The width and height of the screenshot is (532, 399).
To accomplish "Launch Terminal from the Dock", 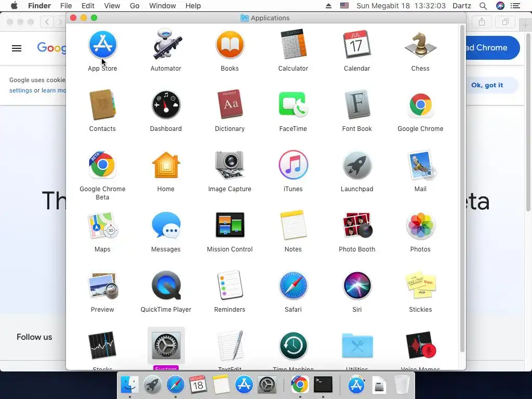I will (323, 384).
